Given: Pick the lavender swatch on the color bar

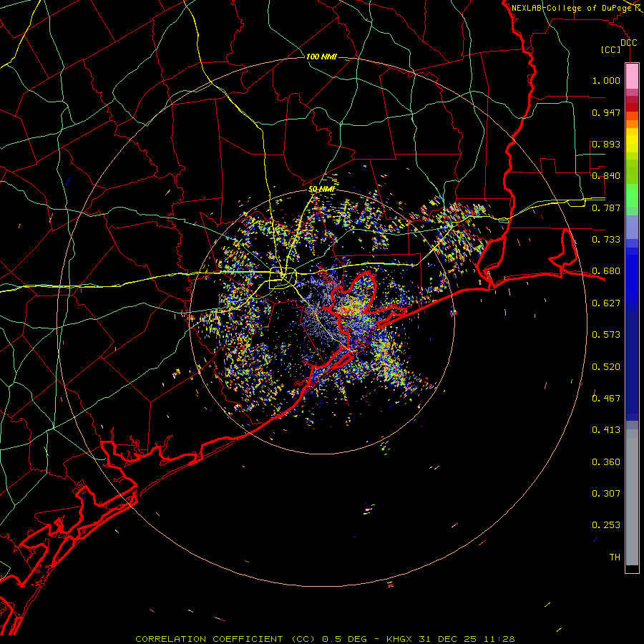Looking at the screenshot, I should 632,227.
